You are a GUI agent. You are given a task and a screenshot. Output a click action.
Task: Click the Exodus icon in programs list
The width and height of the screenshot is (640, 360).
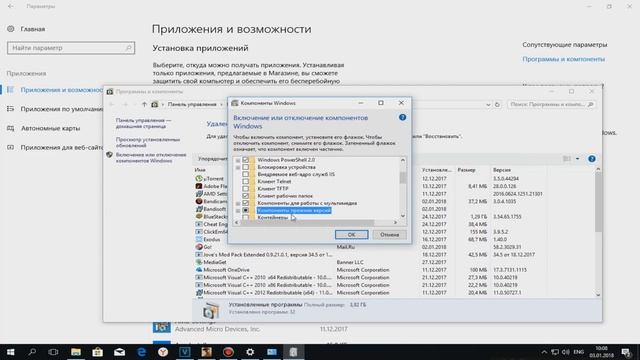point(199,239)
